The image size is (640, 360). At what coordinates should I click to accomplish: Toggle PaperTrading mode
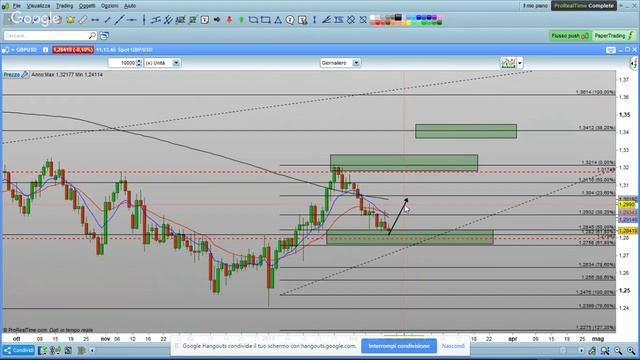[x=614, y=36]
